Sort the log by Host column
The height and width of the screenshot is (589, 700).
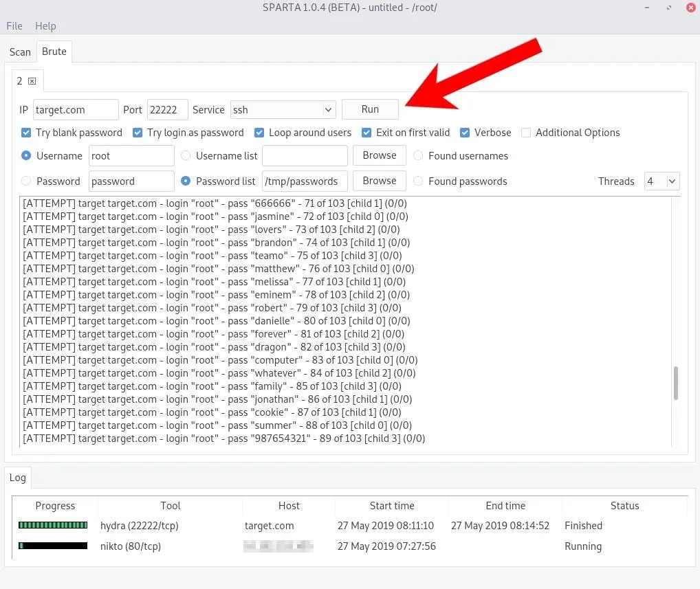289,506
